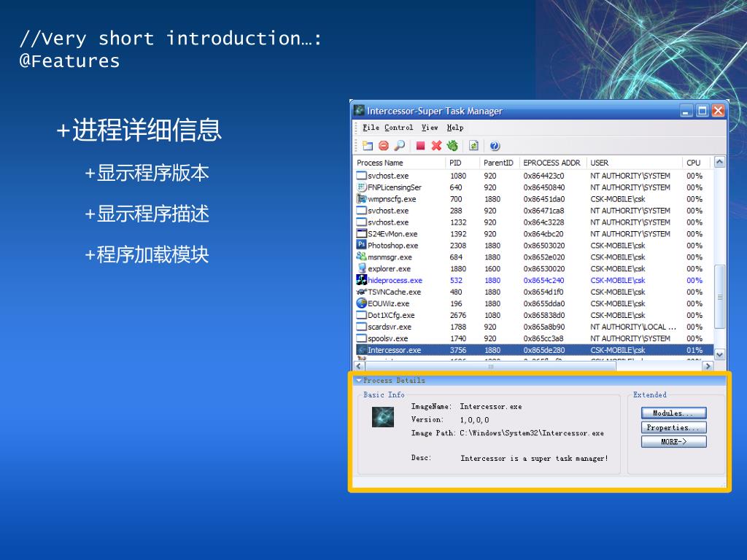Click the horizontal scroll-left arrow
Image resolution: width=747 pixels, height=560 pixels.
pyautogui.click(x=359, y=366)
